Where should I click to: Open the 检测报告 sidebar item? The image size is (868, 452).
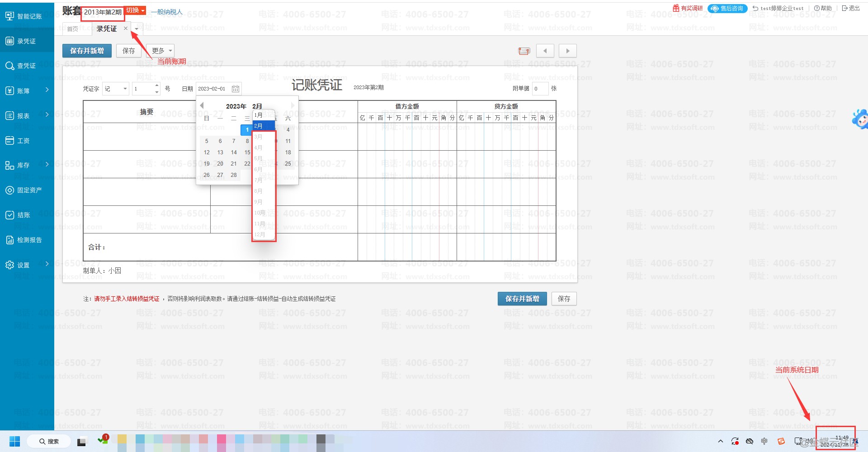click(x=27, y=240)
